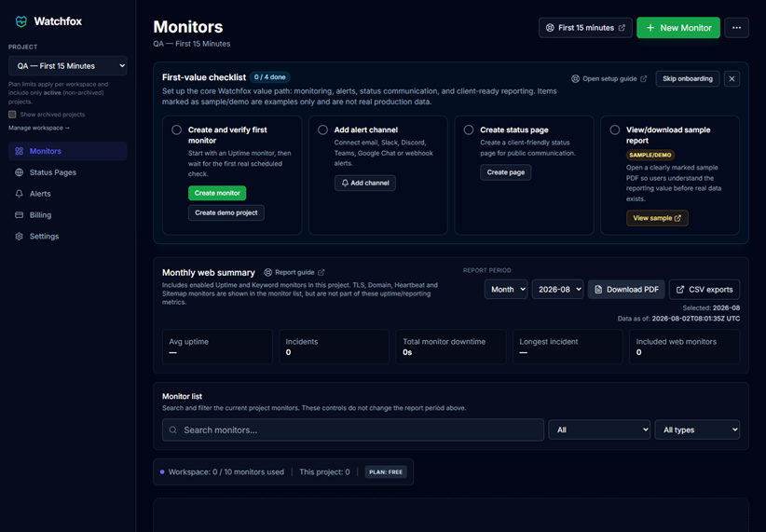Click the Included web monitors card
Image resolution: width=766 pixels, height=532 pixels.
(684, 347)
